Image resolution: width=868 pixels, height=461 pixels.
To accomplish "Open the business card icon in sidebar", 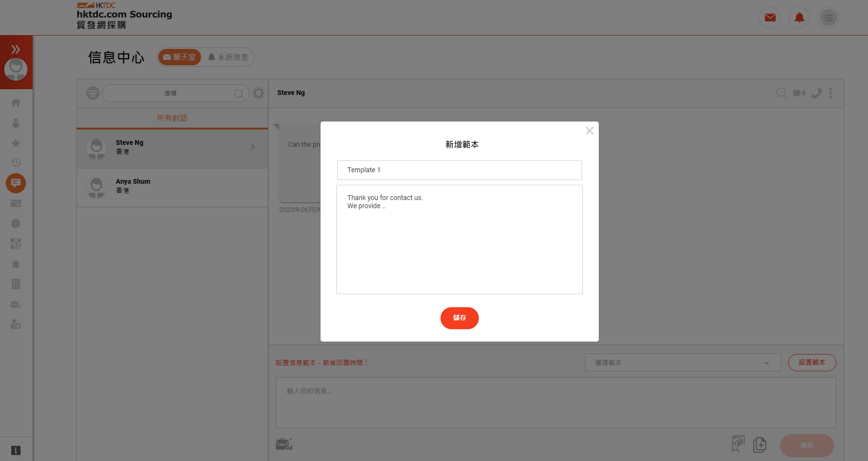I will (16, 203).
